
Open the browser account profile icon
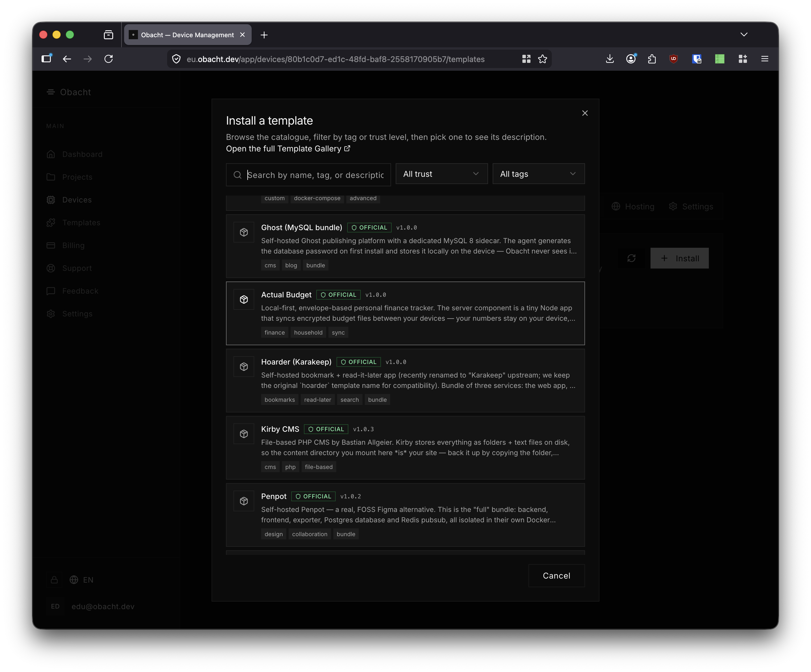point(631,59)
